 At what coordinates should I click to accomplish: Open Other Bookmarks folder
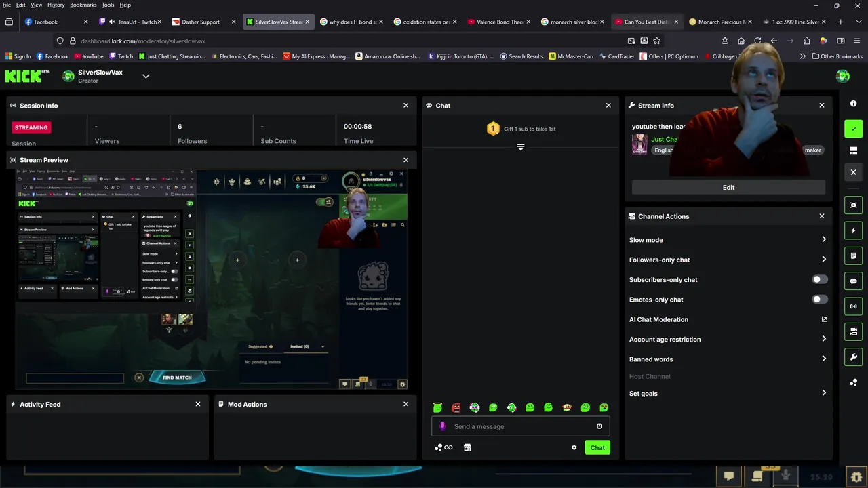pos(837,56)
